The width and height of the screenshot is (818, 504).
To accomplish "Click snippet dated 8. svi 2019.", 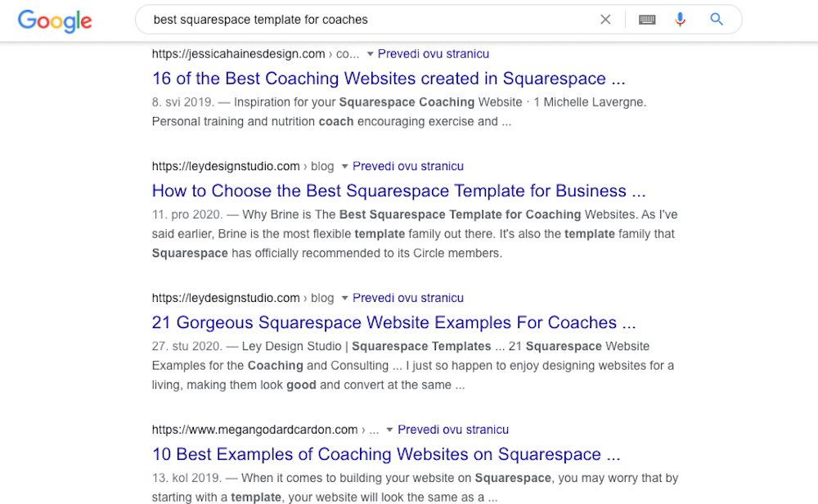I will (x=399, y=111).
